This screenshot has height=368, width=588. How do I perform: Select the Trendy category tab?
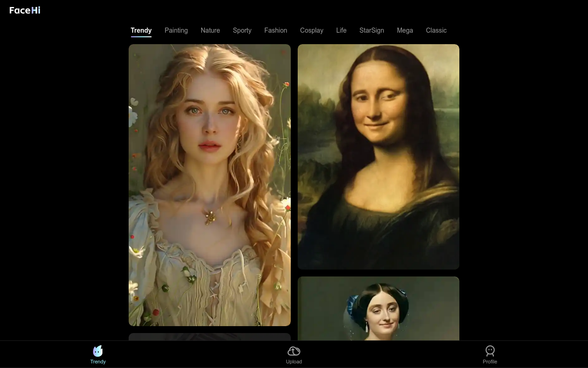click(141, 30)
